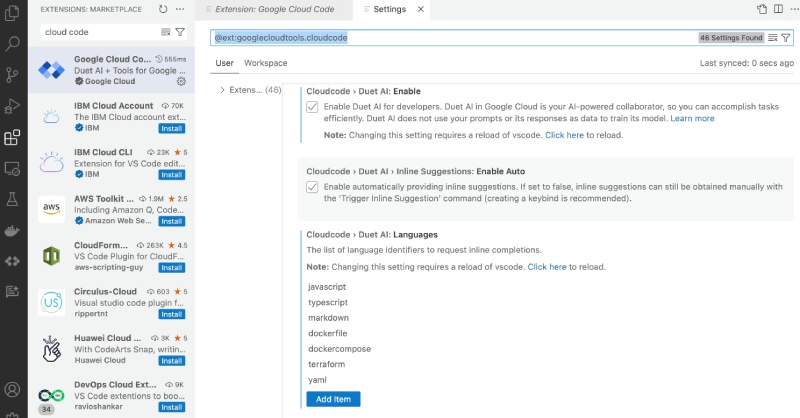Open the Learn more link for Duet AI
The height and width of the screenshot is (418, 800).
click(x=692, y=118)
